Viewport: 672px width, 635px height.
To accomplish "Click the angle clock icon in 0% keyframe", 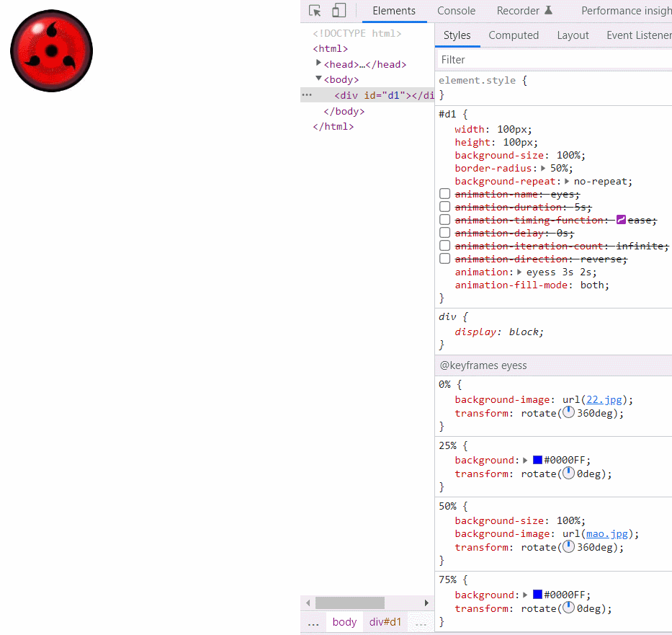I will tap(568, 412).
